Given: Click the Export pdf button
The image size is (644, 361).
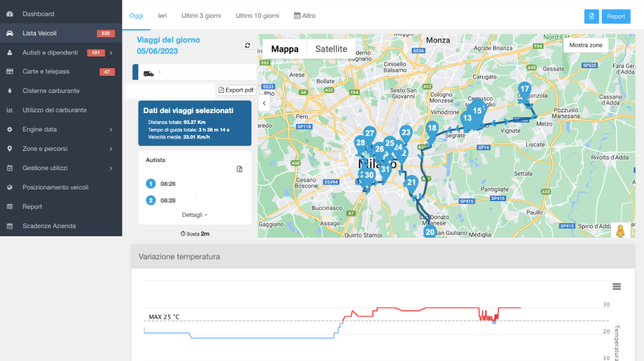Looking at the screenshot, I should 236,90.
